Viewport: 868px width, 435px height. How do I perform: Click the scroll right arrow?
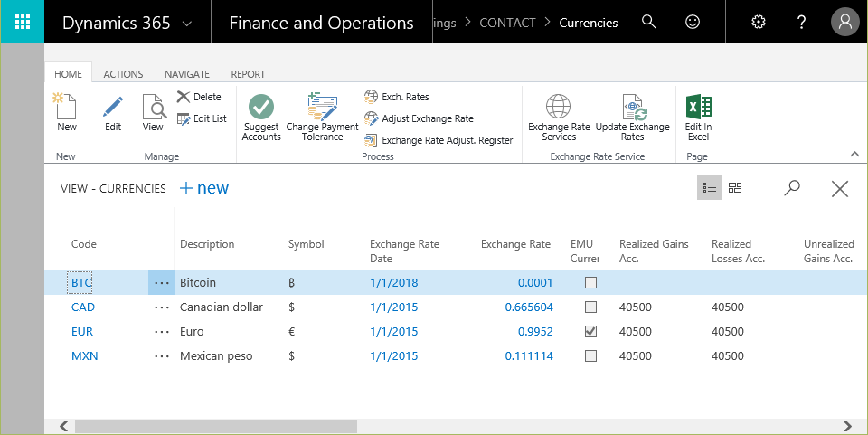847,426
